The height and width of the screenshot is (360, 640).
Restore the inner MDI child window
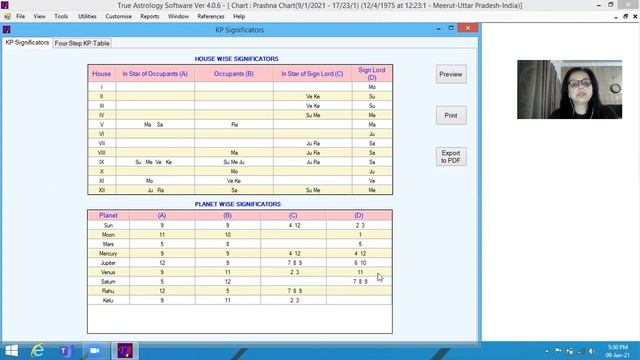(x=625, y=16)
